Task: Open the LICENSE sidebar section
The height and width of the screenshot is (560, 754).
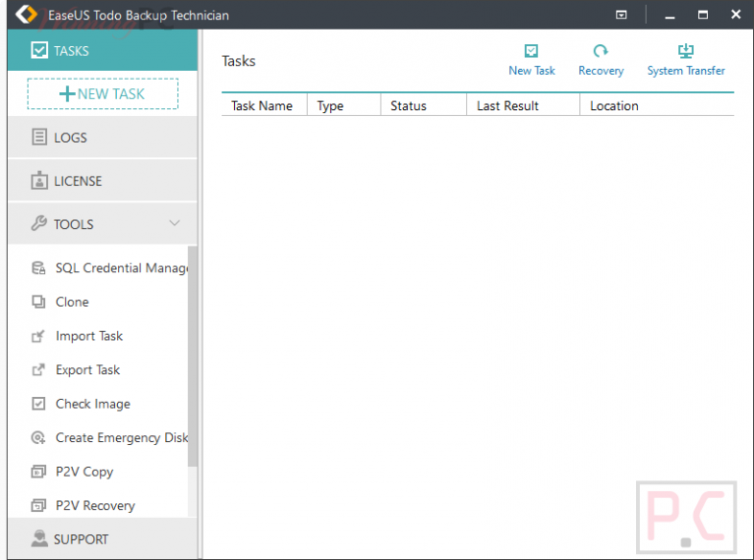Action: click(102, 181)
